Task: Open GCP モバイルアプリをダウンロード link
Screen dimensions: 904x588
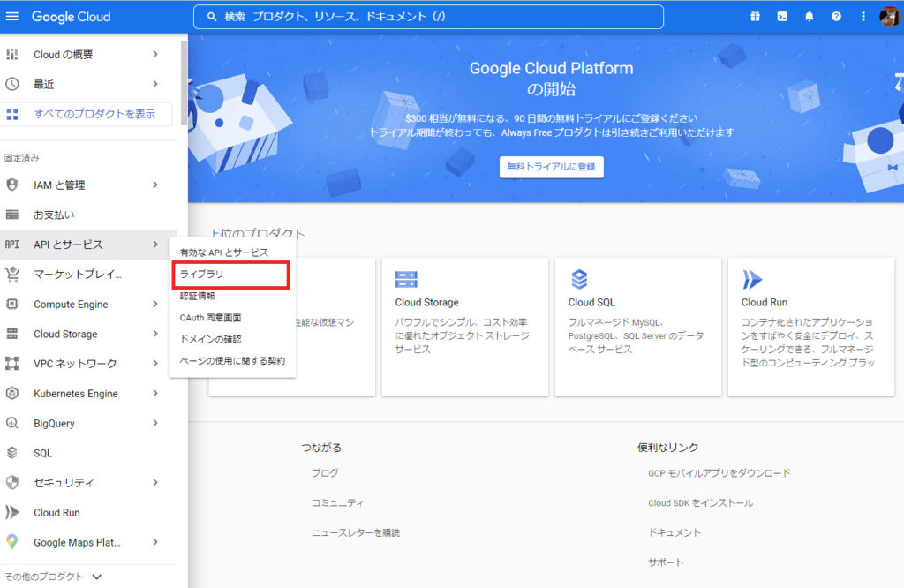Action: [719, 473]
